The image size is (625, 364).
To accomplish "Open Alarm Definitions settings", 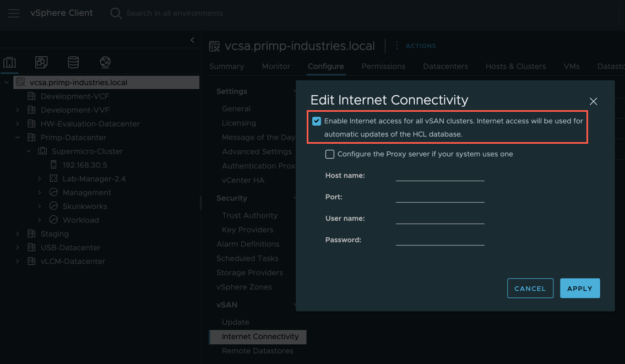I will [x=248, y=244].
